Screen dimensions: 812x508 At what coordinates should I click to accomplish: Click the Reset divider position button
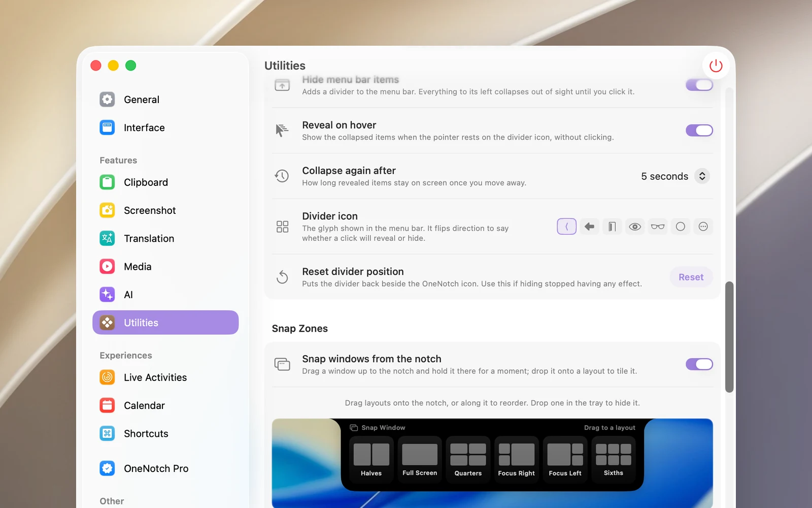(691, 277)
